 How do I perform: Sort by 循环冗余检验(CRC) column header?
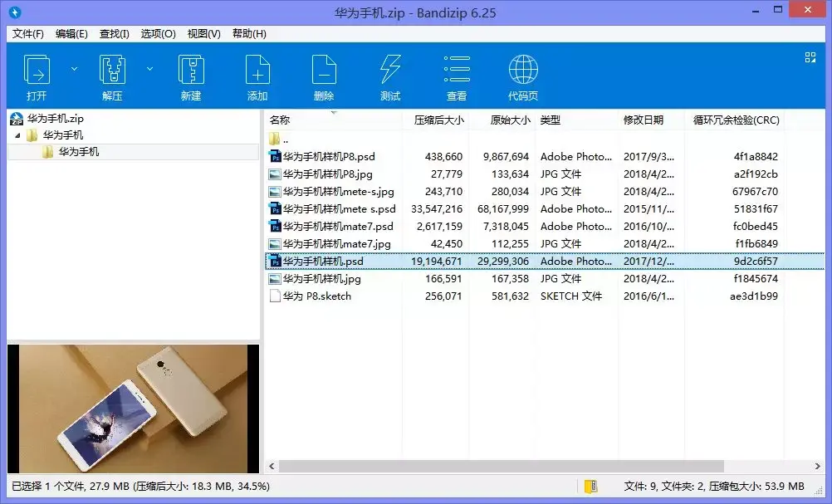pyautogui.click(x=736, y=120)
